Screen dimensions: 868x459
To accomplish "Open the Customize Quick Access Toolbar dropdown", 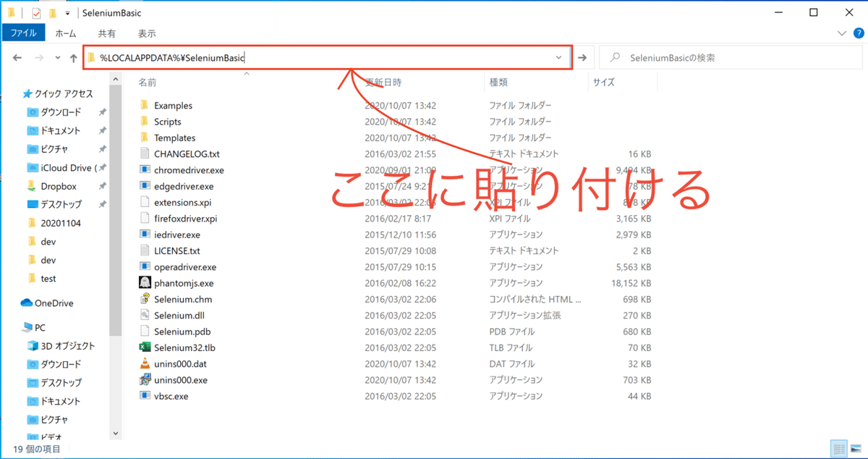I will (67, 14).
